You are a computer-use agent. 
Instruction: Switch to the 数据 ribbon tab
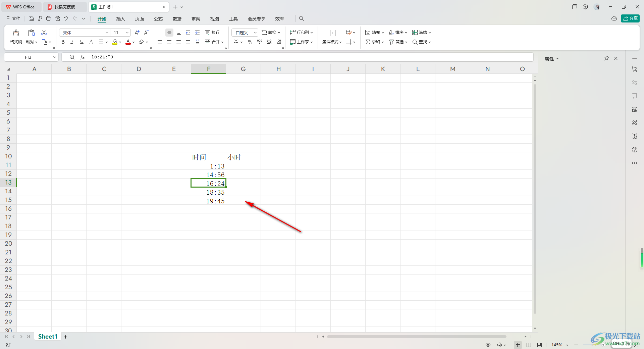177,19
